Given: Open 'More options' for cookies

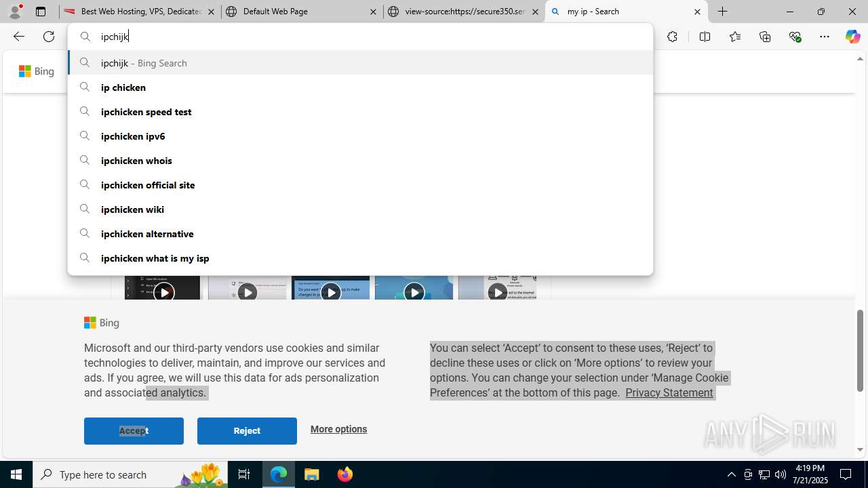Looking at the screenshot, I should [x=338, y=429].
